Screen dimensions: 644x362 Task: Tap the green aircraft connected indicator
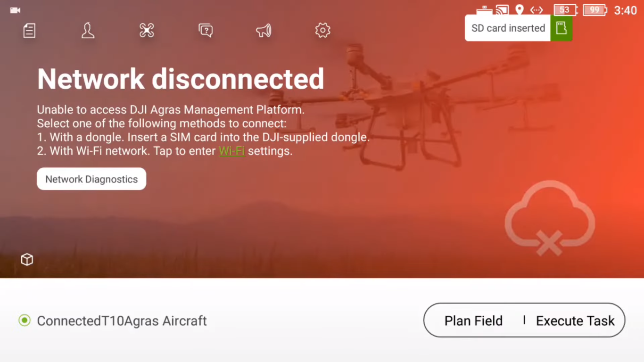tap(25, 321)
